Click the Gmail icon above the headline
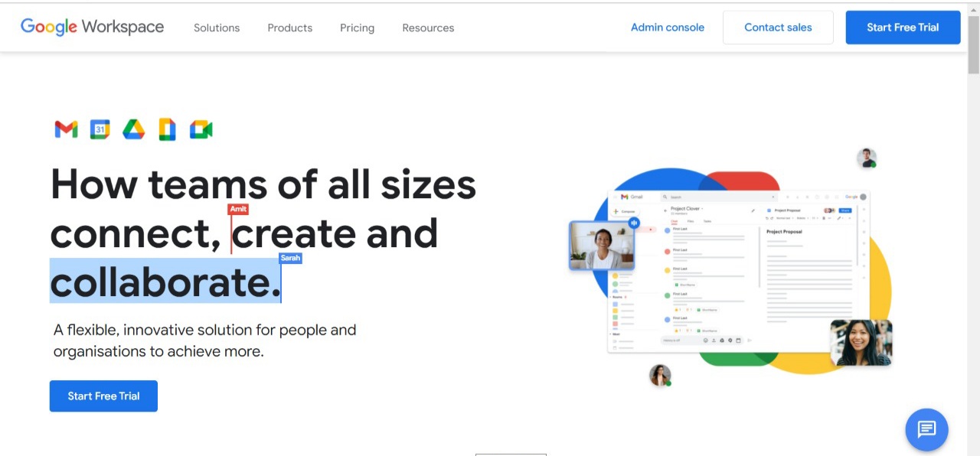Image resolution: width=980 pixels, height=456 pixels. (66, 130)
